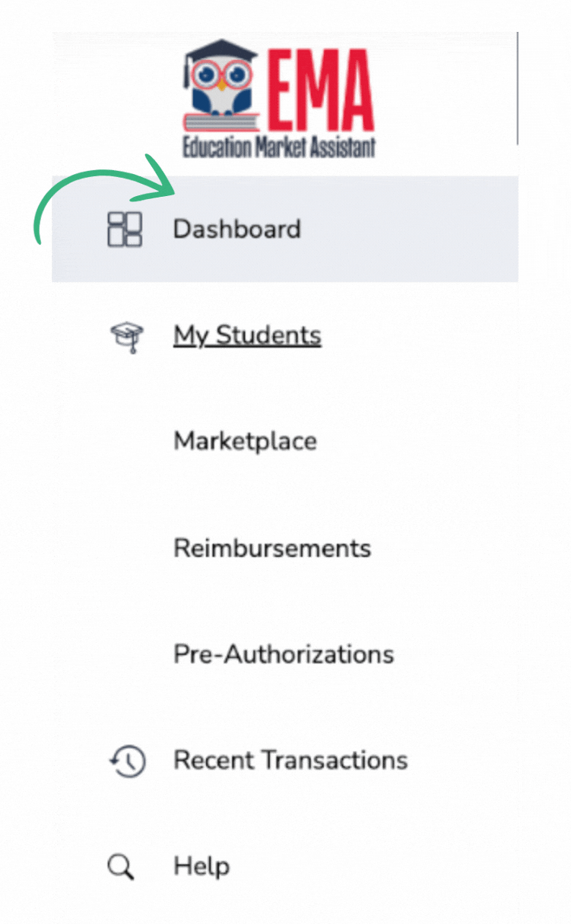
Task: Click the Dashboard grid icon
Action: click(x=125, y=229)
